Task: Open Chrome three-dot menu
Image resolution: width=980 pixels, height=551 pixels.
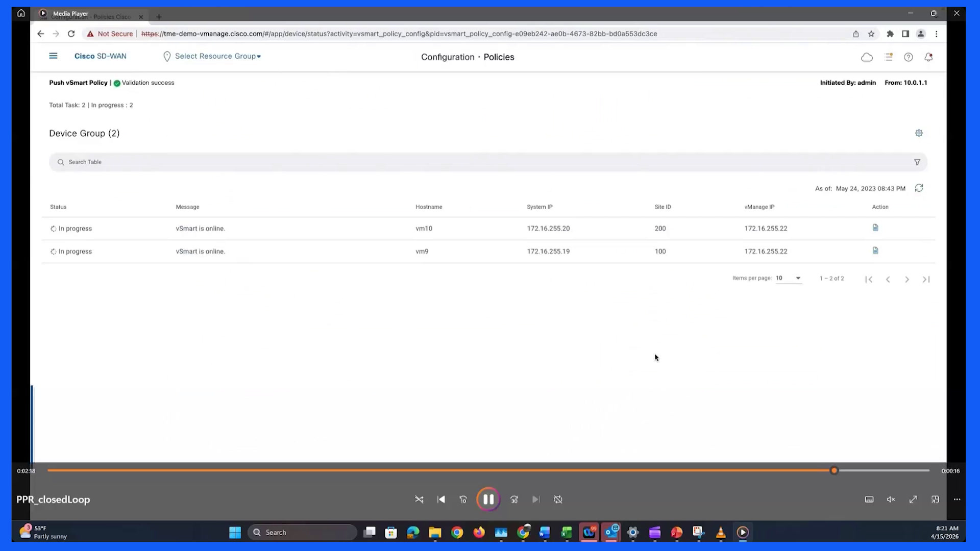Action: click(936, 34)
